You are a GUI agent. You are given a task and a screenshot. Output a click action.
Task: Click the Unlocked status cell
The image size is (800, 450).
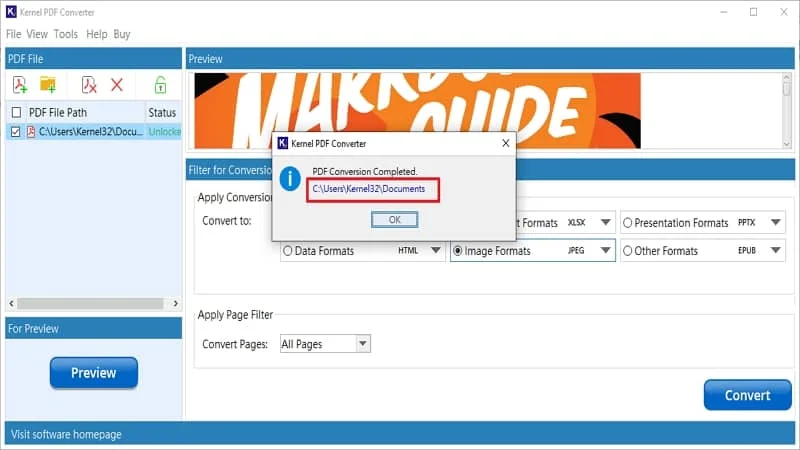(x=164, y=132)
